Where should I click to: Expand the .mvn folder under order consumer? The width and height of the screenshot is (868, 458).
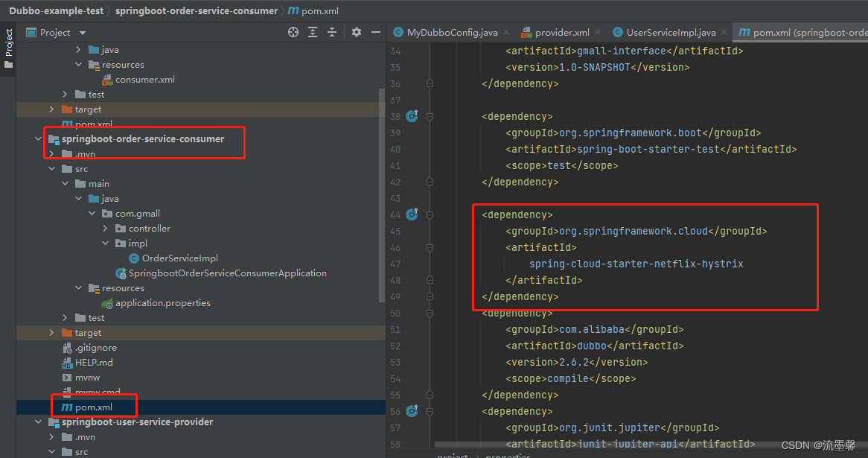(51, 154)
